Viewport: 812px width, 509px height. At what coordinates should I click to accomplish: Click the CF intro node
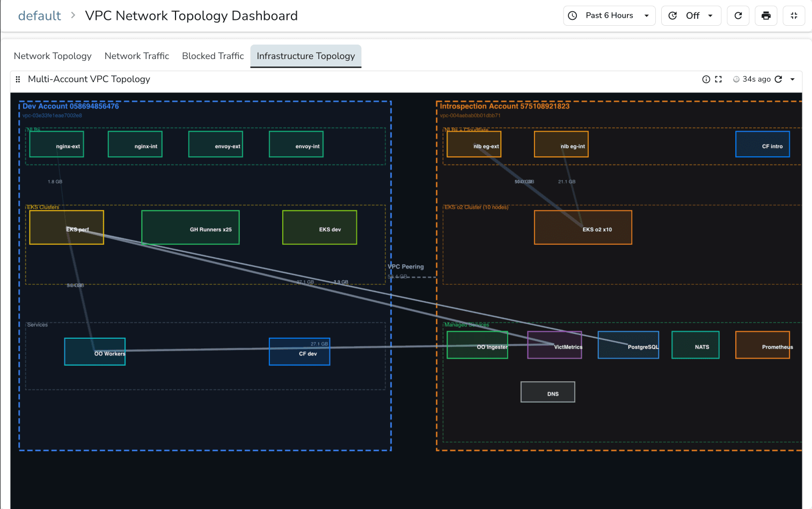[763, 144]
